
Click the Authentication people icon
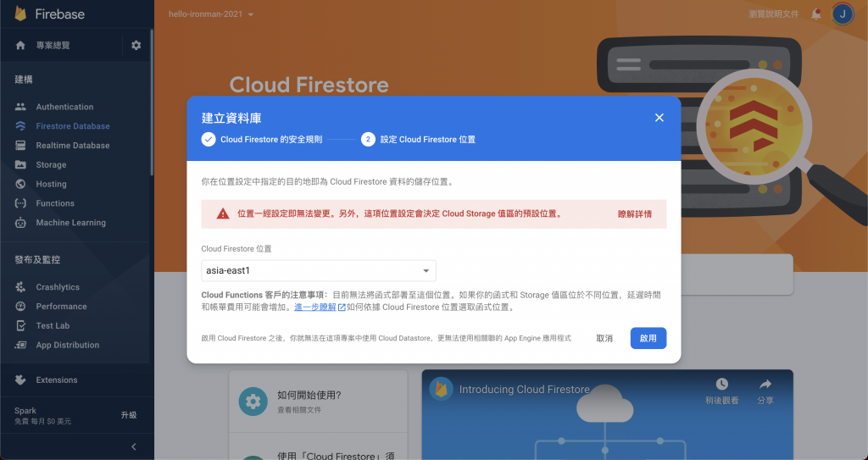(x=20, y=107)
